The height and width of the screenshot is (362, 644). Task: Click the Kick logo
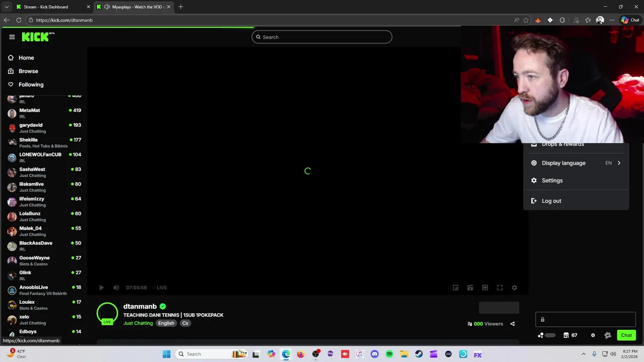point(38,37)
